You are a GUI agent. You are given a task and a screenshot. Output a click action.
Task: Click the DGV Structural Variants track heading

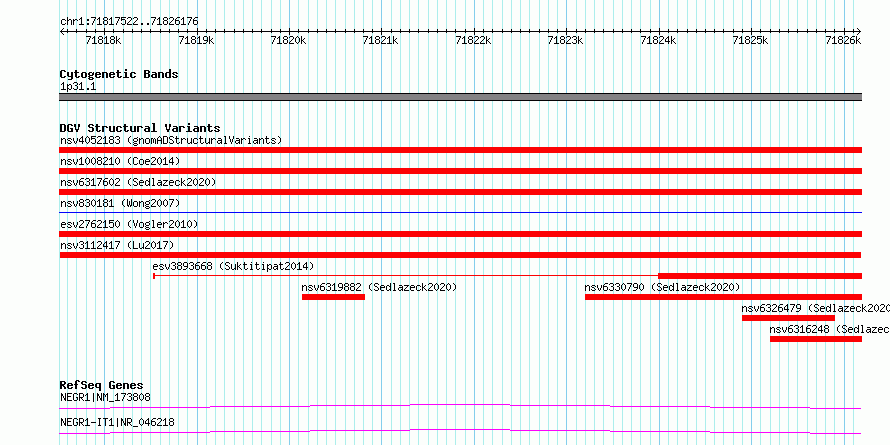[x=140, y=128]
